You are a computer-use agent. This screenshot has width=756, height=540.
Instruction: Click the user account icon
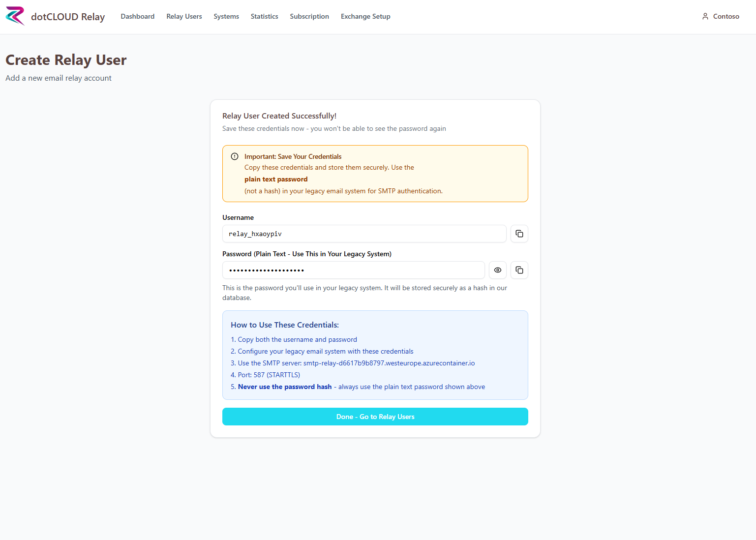pos(705,16)
